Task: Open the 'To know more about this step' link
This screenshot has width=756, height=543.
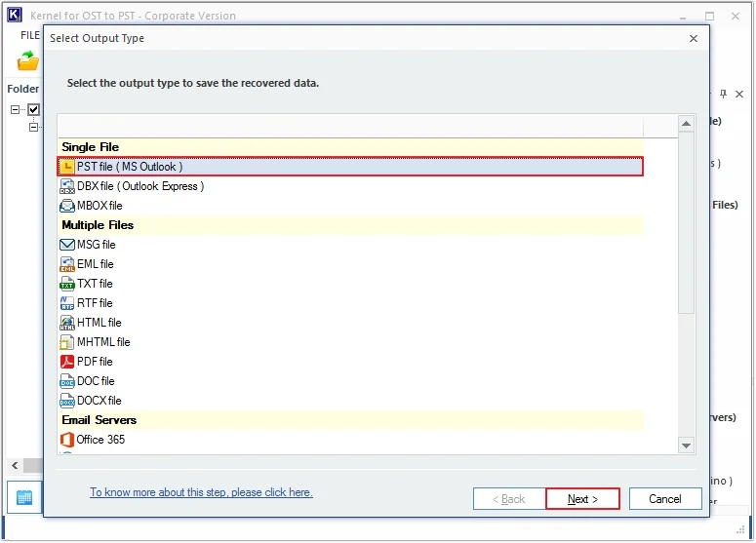Action: tap(201, 492)
